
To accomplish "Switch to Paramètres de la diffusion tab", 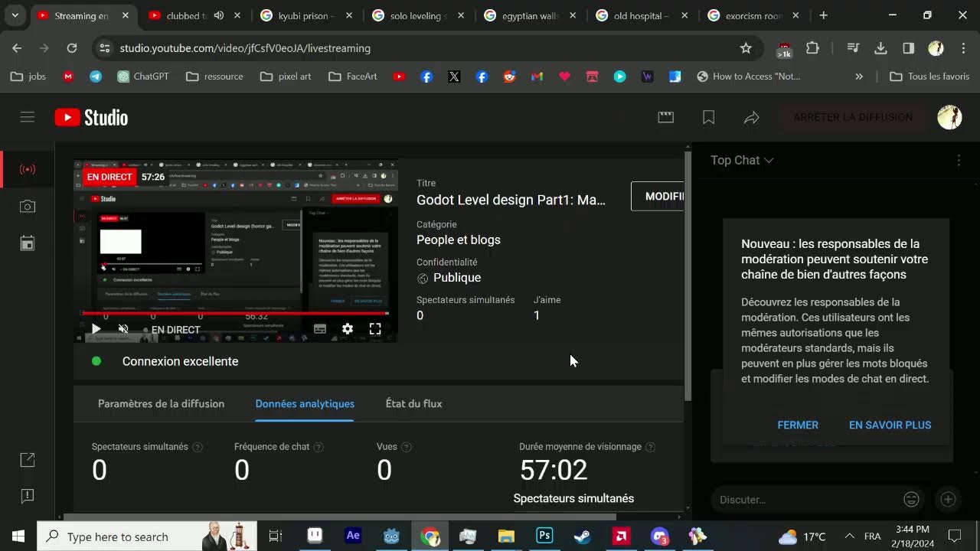I will pos(161,404).
